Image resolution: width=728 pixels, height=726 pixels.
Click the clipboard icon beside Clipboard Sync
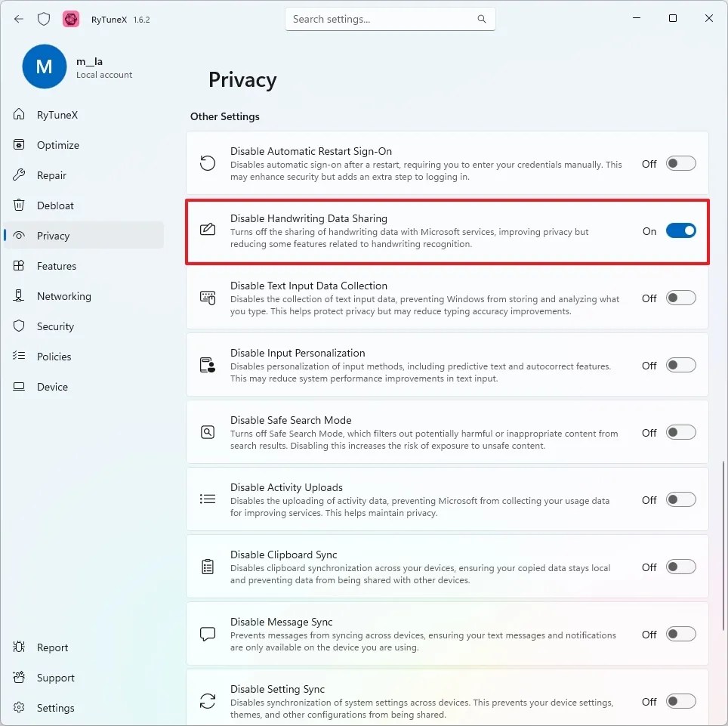(x=208, y=566)
